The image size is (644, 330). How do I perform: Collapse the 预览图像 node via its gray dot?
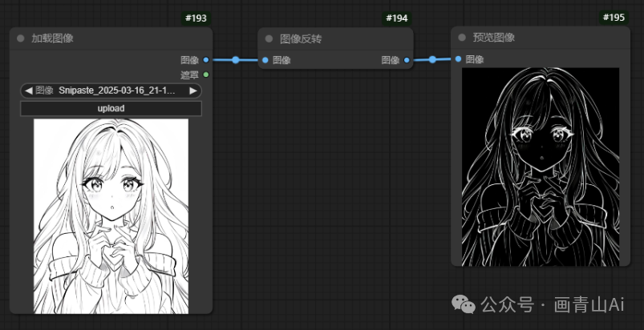click(x=462, y=38)
